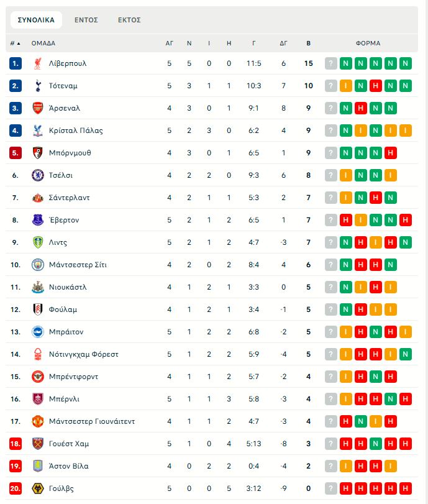Select the ΣΥΝΟΛΙΚΑ tab
The image size is (428, 504).
point(36,20)
